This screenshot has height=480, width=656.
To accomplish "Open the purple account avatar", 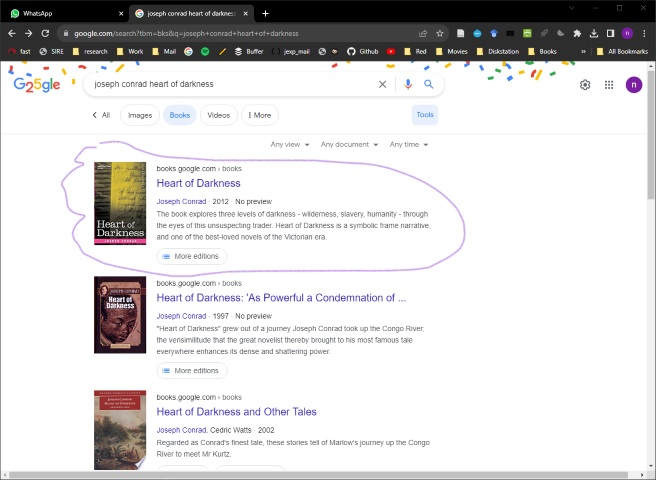I will (634, 85).
